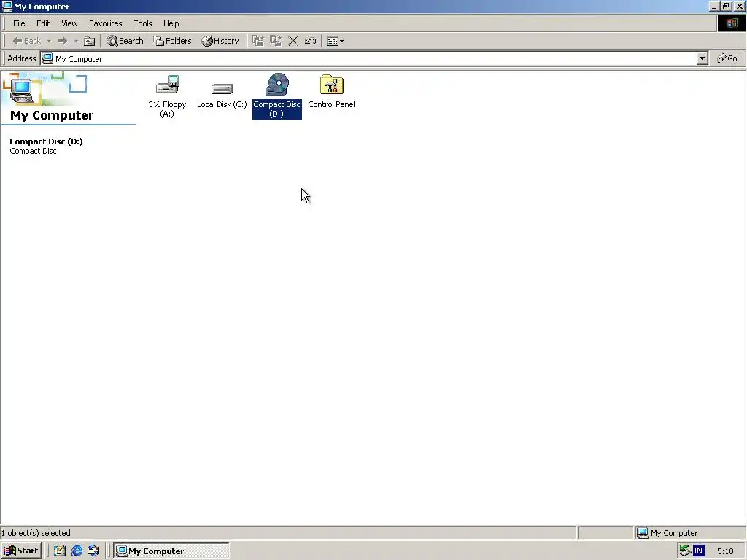Click the Windows logo throbber icon
The height and width of the screenshot is (560, 747).
pos(731,23)
